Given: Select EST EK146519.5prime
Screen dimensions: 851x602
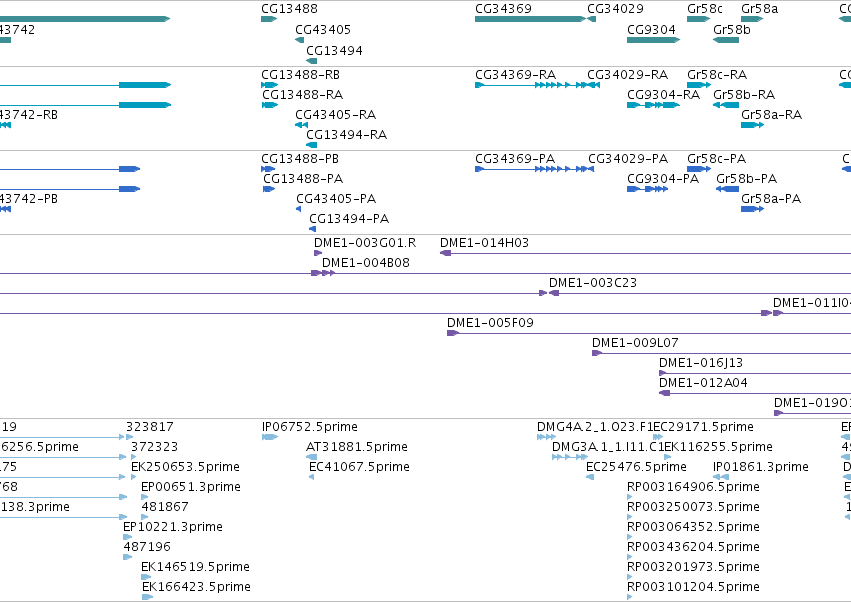Looking at the screenshot, I should coord(195,567).
